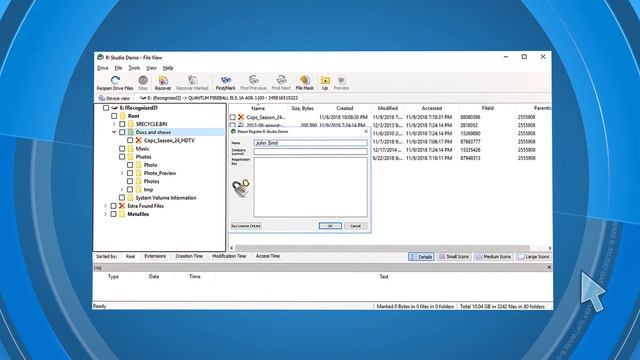
Task: Click the drive icon next to E: (Recognized2)
Action: (114, 108)
